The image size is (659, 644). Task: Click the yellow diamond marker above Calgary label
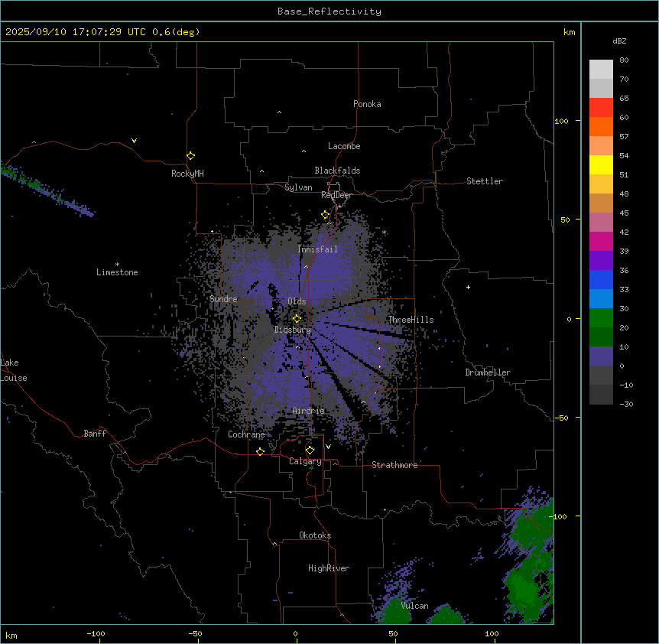[x=310, y=450]
